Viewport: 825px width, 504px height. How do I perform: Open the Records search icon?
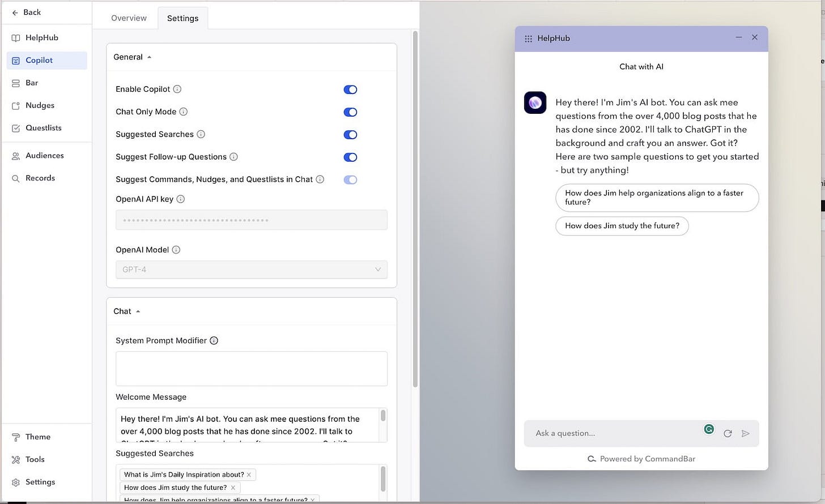pyautogui.click(x=16, y=178)
